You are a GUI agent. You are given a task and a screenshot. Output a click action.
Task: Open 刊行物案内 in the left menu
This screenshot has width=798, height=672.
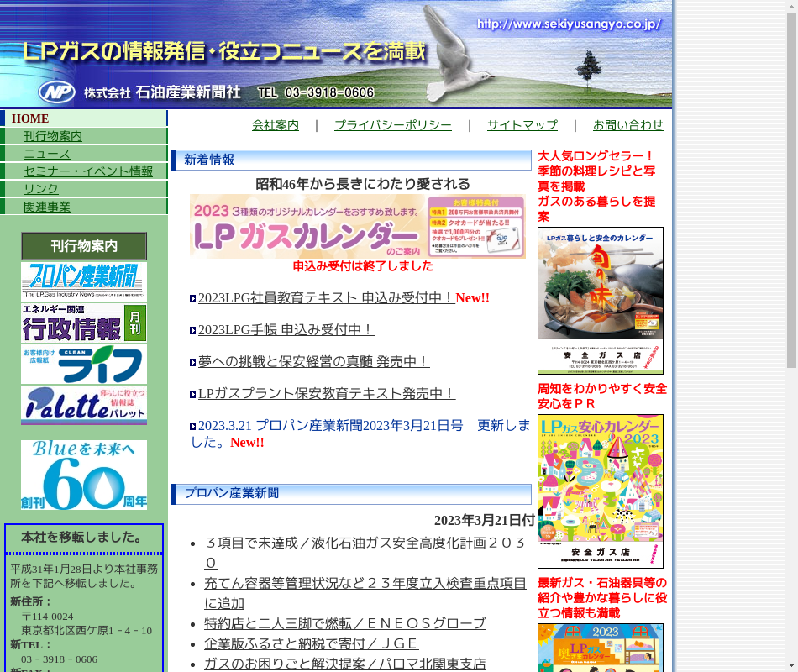click(x=53, y=136)
